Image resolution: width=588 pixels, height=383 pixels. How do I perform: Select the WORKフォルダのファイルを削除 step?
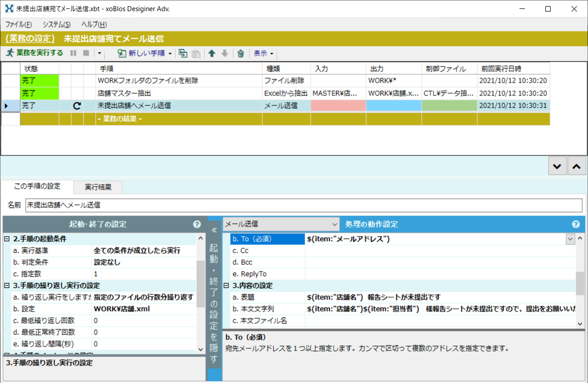(x=178, y=80)
